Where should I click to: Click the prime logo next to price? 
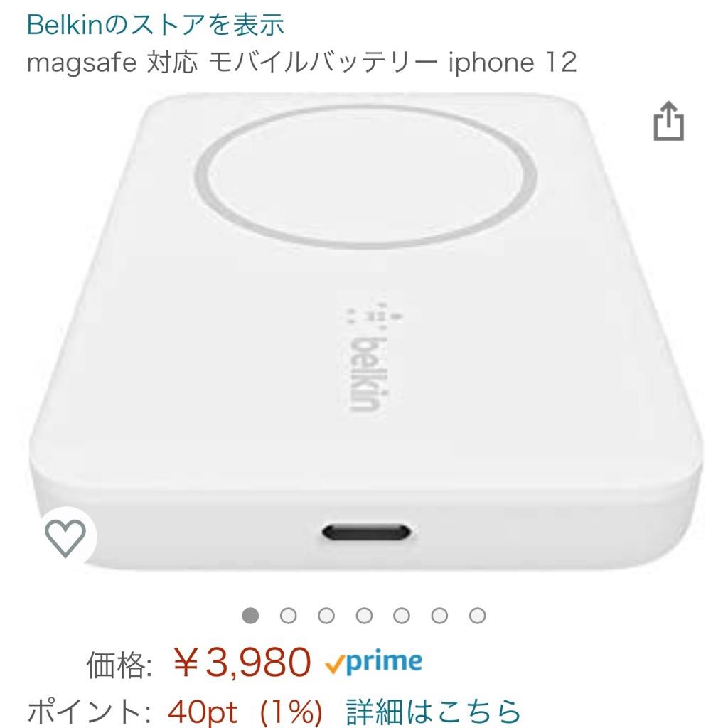[x=374, y=662]
